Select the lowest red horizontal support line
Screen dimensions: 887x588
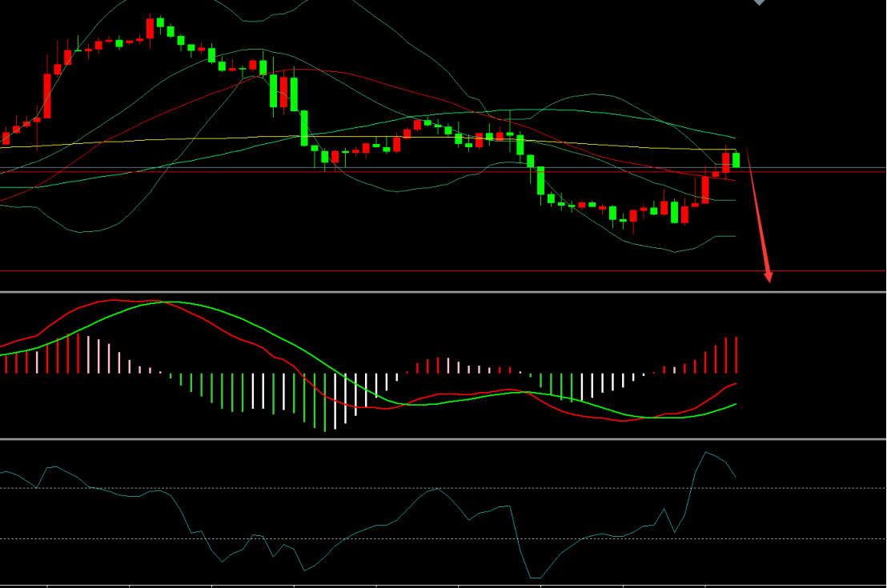(443, 271)
